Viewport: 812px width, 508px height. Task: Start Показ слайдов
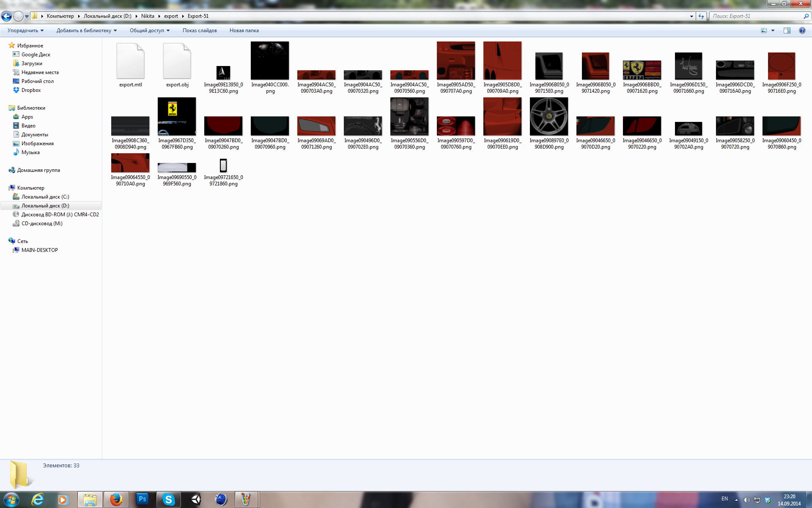(200, 30)
